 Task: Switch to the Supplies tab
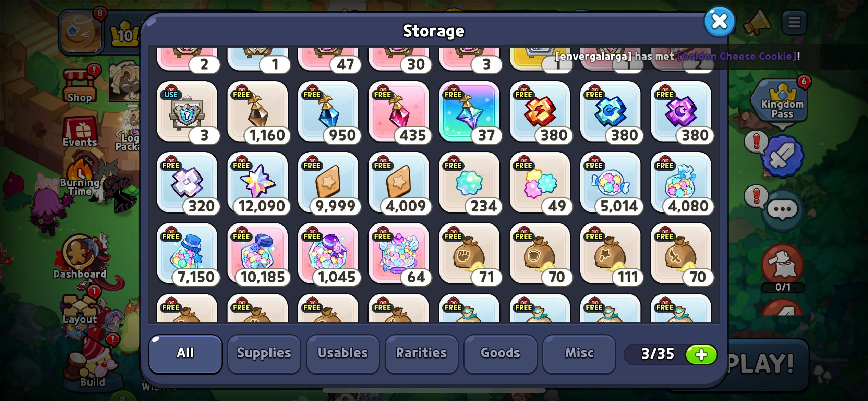click(x=264, y=354)
